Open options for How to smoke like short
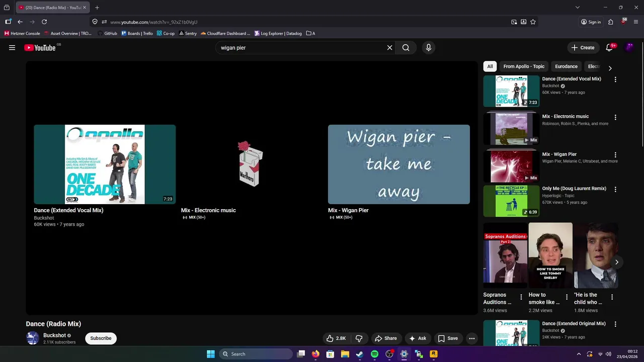This screenshot has height=362, width=644. [x=567, y=297]
